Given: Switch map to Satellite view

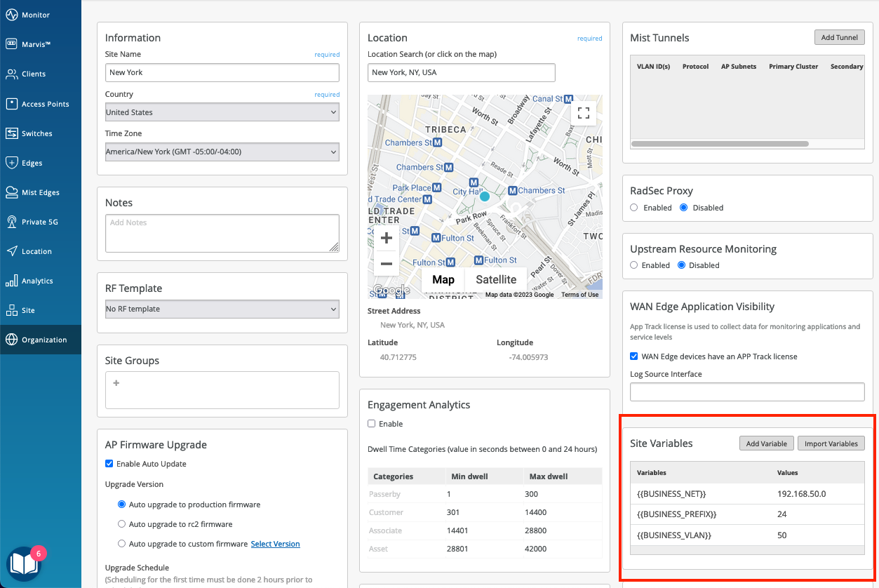Looking at the screenshot, I should (x=496, y=279).
